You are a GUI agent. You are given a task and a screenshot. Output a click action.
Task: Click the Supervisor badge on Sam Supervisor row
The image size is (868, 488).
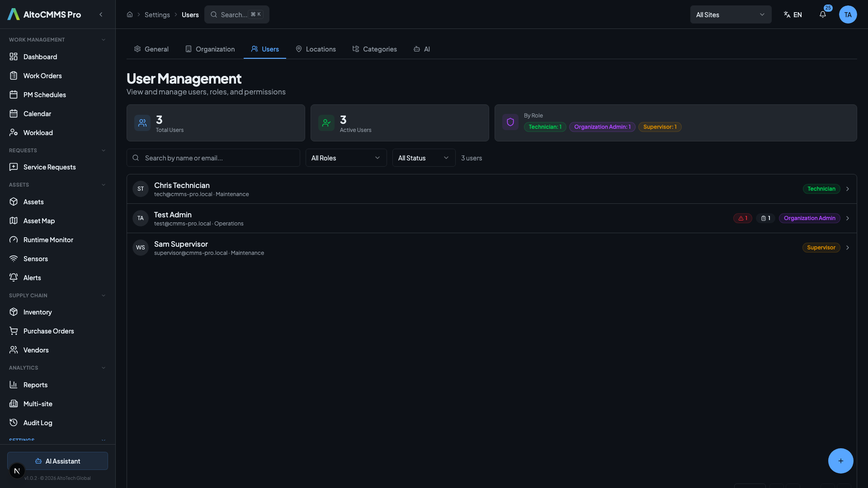(x=821, y=247)
